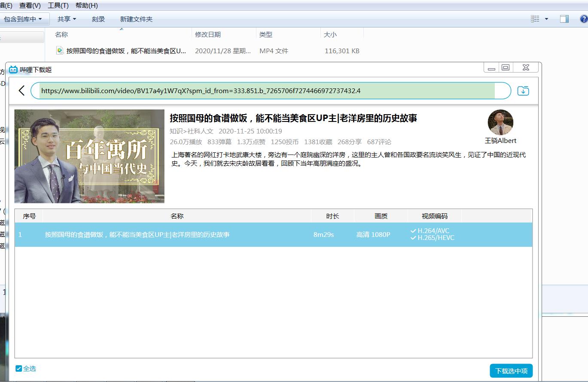Click the bilibili URL input field

[271, 91]
